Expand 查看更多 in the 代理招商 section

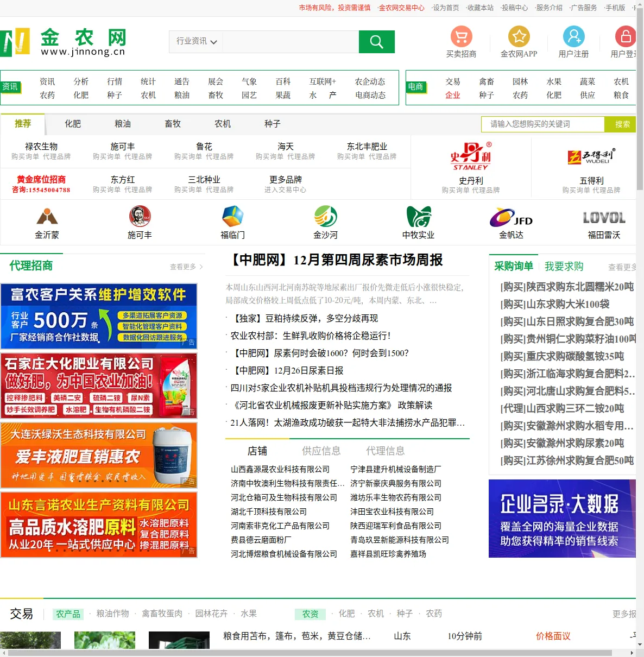coord(186,267)
